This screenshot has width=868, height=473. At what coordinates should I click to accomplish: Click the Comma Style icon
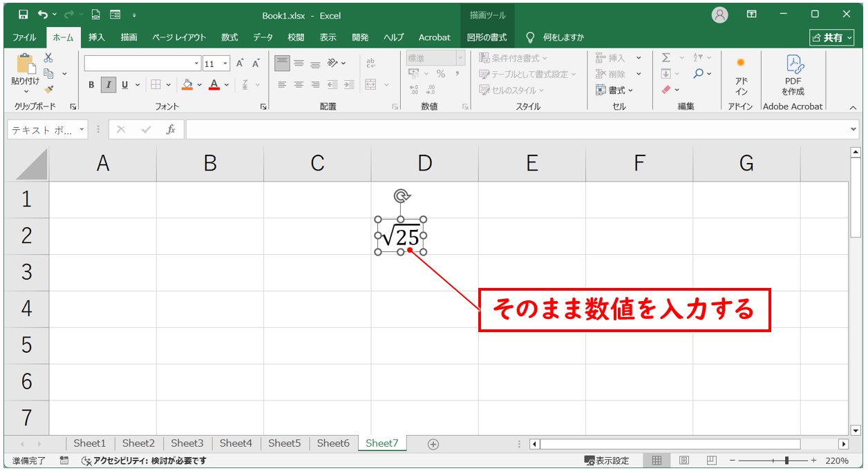point(457,73)
